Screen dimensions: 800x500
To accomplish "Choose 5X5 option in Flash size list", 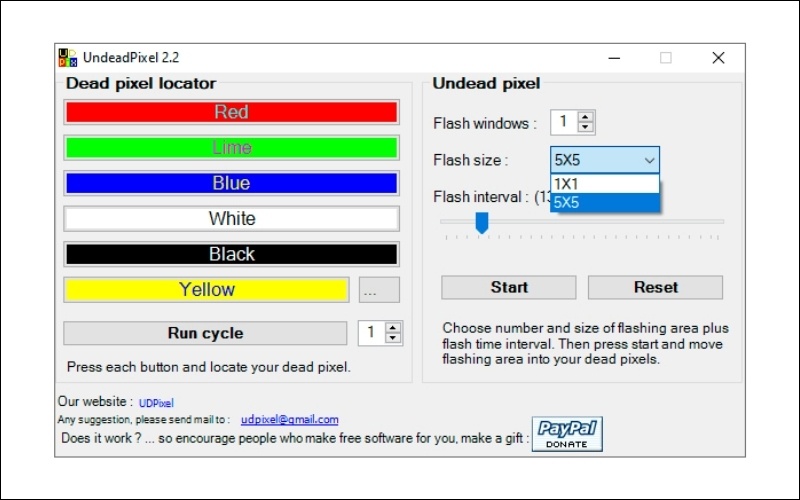I will pos(604,203).
